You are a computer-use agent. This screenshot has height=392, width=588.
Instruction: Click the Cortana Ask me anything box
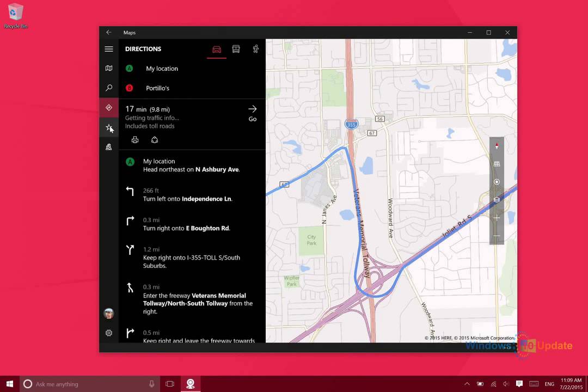(89, 384)
